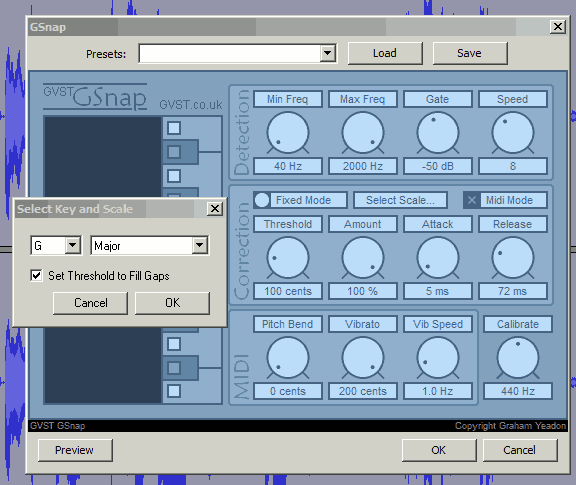Click the Preview button
Image resolution: width=576 pixels, height=485 pixels.
tap(75, 450)
